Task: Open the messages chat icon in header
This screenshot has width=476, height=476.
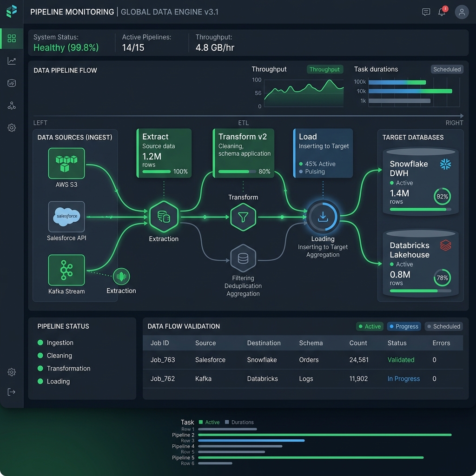Action: click(426, 12)
